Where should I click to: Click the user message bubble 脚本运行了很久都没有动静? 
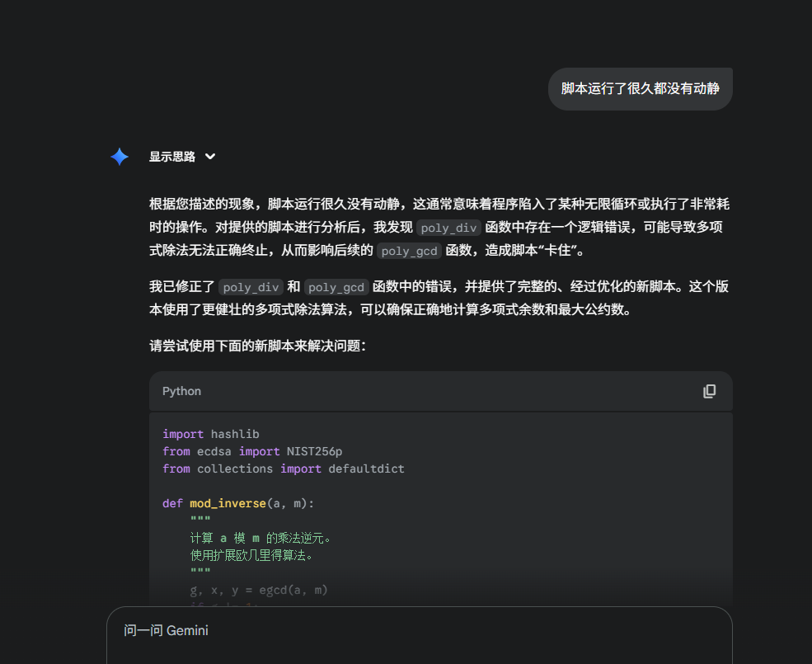(x=640, y=88)
